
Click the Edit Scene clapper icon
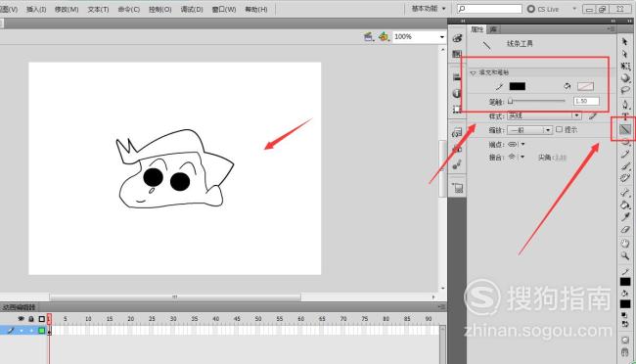point(369,37)
